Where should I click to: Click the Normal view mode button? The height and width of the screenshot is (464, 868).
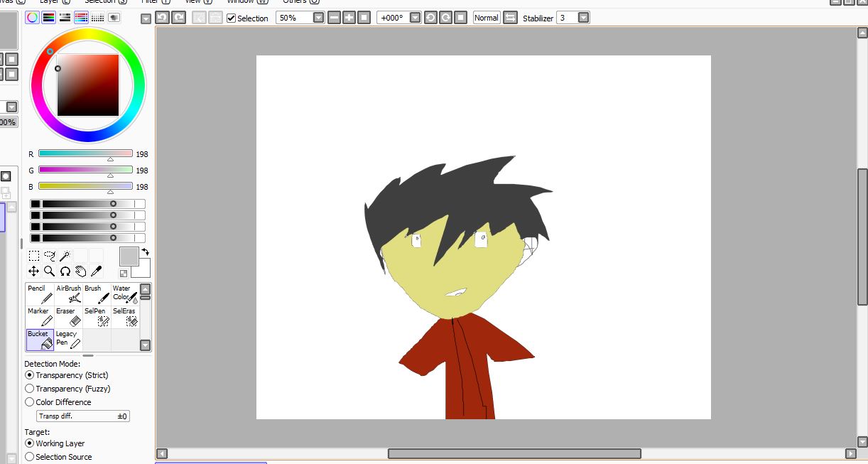(x=487, y=18)
